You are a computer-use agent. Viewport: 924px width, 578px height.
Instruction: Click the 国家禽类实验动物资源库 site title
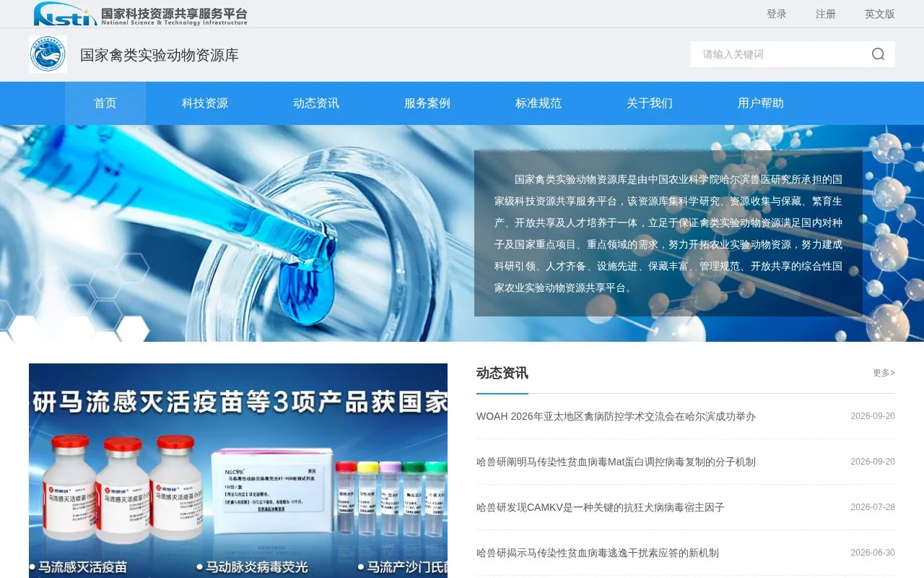click(x=160, y=55)
